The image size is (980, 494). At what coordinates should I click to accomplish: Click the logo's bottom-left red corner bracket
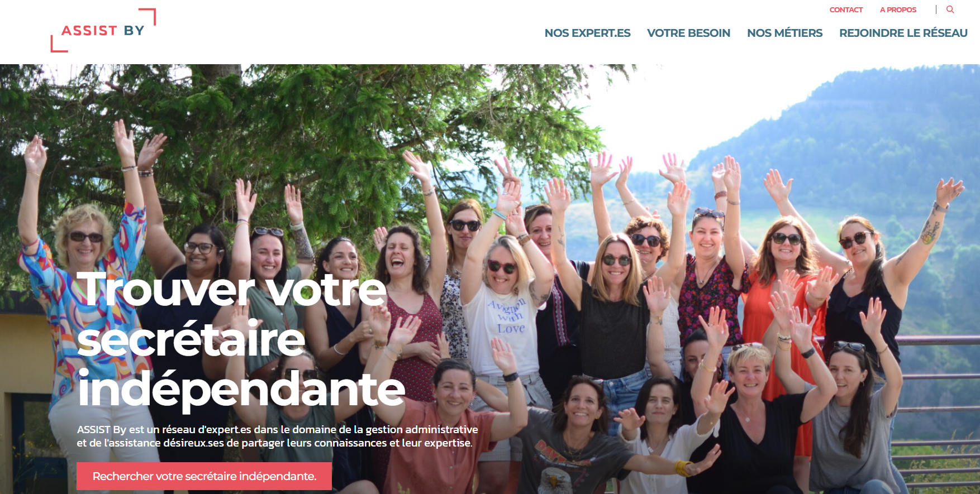click(59, 44)
